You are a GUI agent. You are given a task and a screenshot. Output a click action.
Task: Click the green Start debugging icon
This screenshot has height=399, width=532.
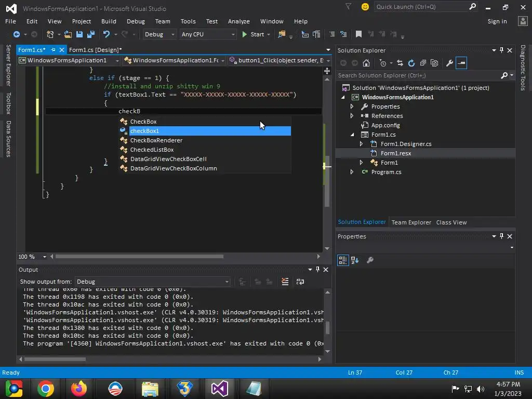[x=244, y=34]
